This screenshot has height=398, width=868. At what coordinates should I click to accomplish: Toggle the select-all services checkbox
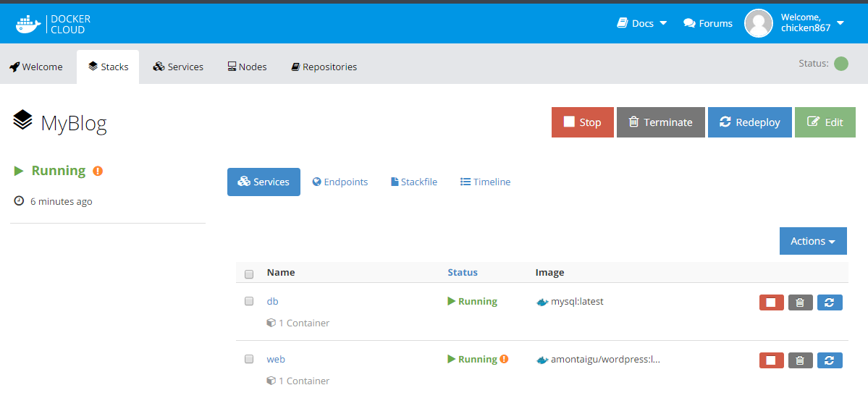[x=249, y=274]
